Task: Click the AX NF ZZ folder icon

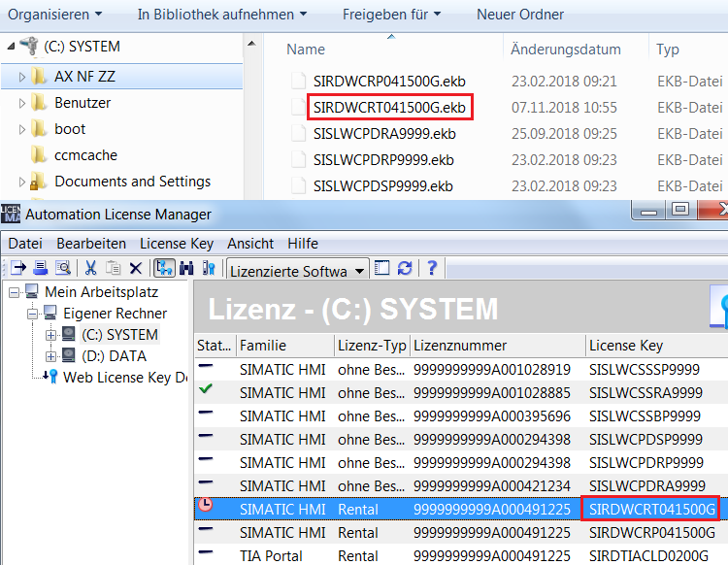Action: (x=39, y=76)
